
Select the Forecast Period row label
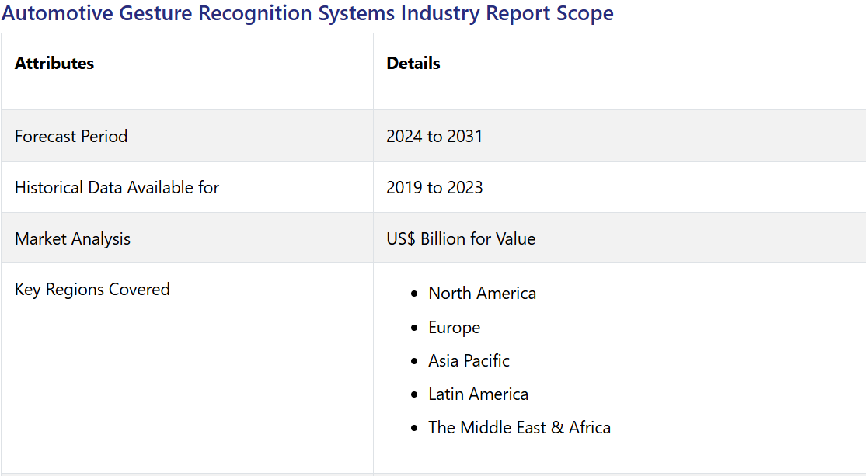[x=71, y=137]
